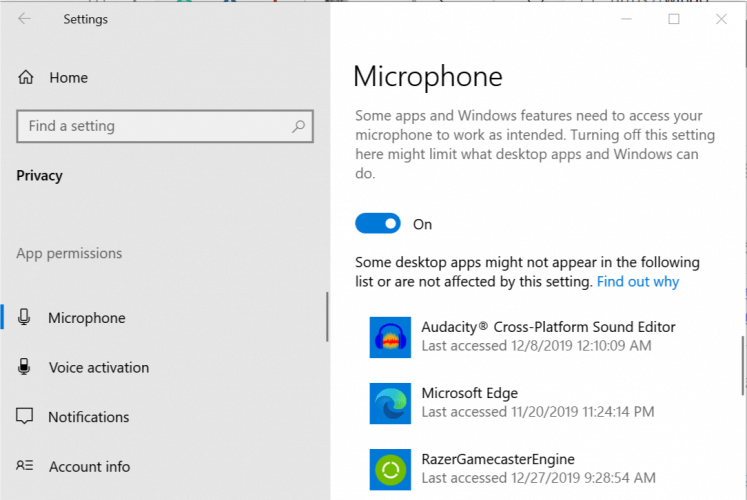Screen dimensions: 747x500
Task: Click the Audacity headphones app icon
Action: pyautogui.click(x=390, y=337)
